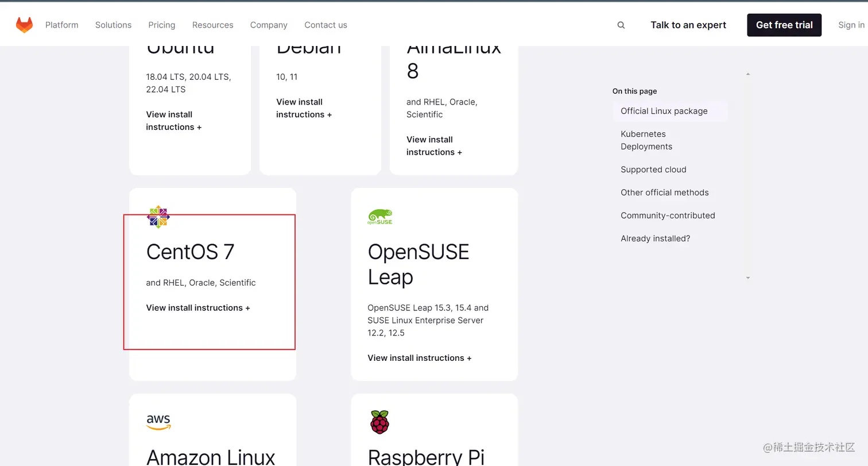The image size is (868, 466).
Task: Click the sidebar scroll up arrow
Action: coord(748,74)
